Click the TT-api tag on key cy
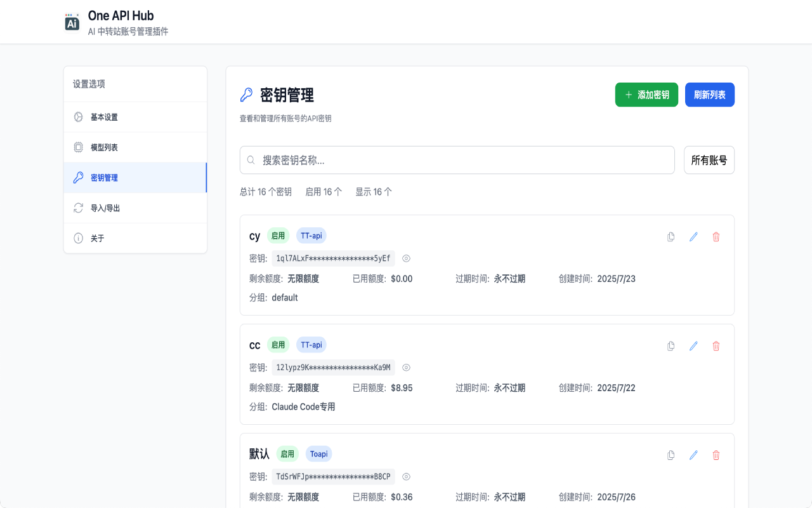The width and height of the screenshot is (812, 508). click(311, 236)
